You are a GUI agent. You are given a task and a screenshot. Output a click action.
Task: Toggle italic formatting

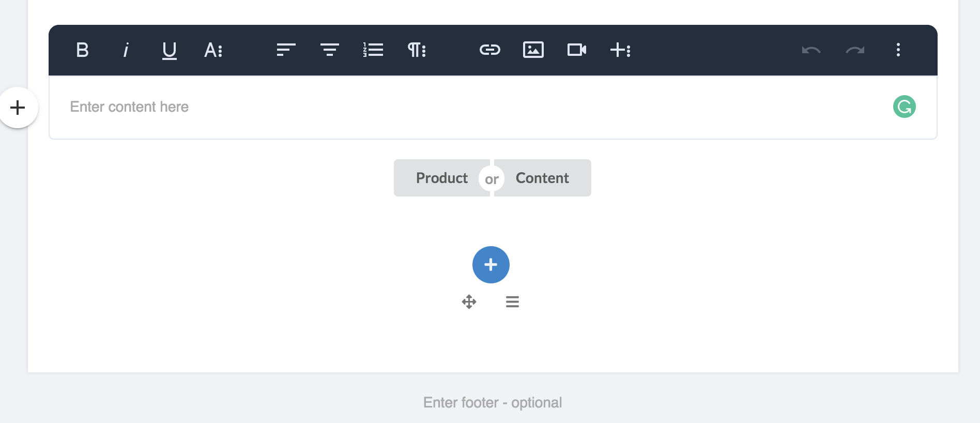pos(126,50)
